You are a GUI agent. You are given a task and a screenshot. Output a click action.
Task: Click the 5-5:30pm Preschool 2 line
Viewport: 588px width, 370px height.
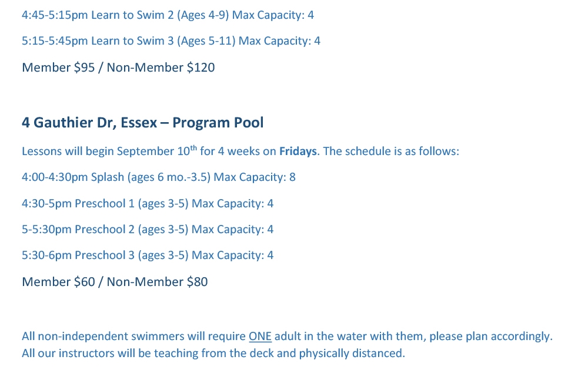click(148, 230)
